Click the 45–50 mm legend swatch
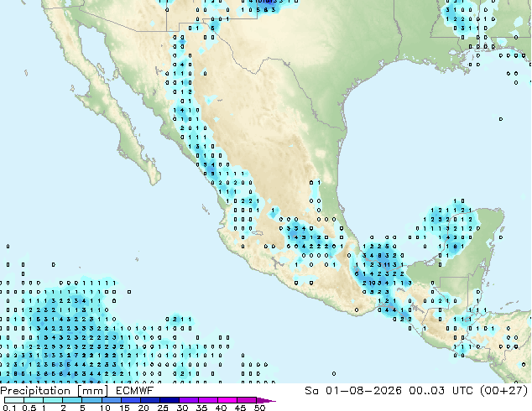 point(247,400)
